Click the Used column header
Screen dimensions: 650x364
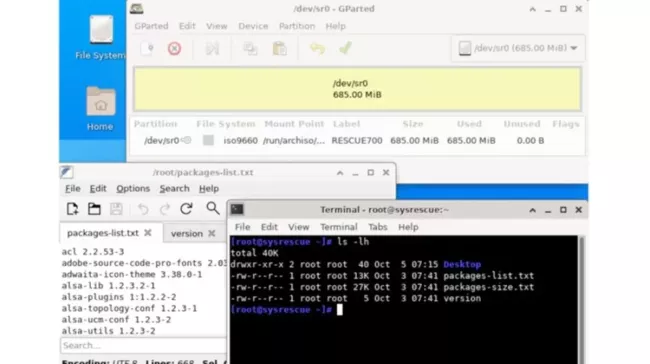click(x=469, y=124)
